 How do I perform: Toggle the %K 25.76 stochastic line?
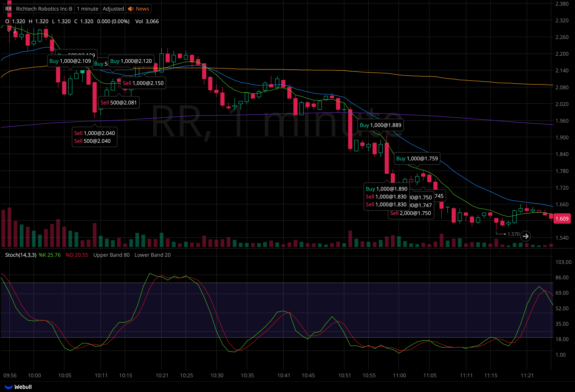(x=49, y=255)
